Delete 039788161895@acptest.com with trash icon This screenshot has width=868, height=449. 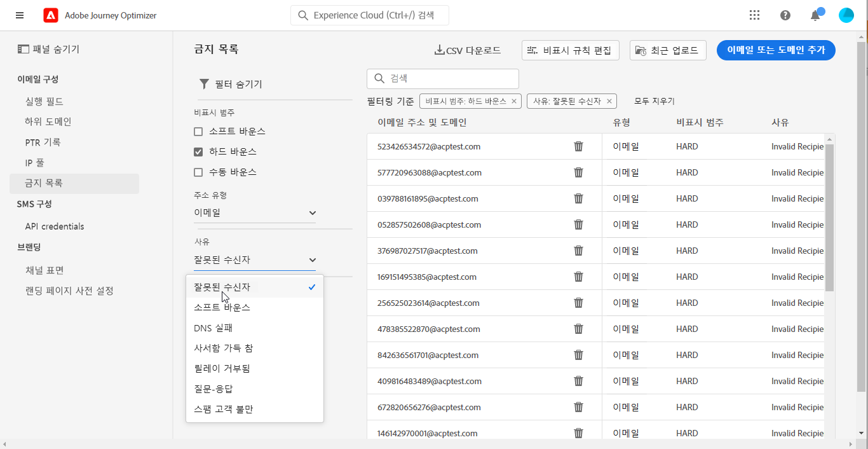tap(578, 198)
